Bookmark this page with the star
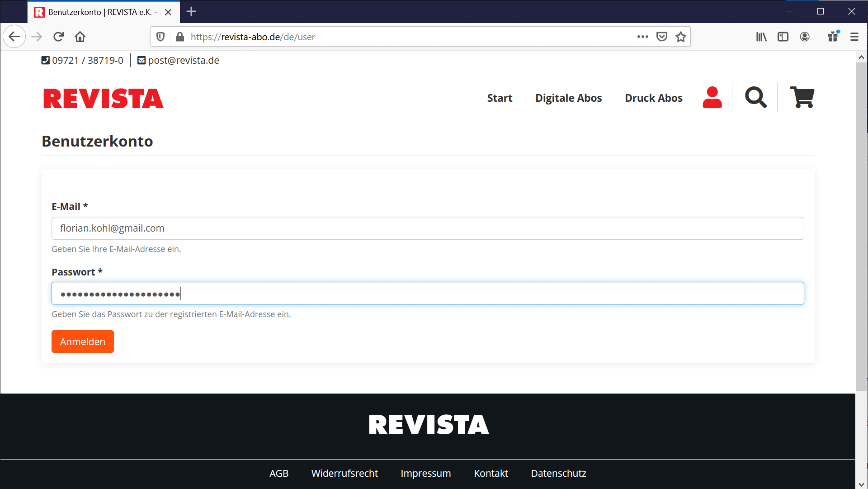 (681, 37)
